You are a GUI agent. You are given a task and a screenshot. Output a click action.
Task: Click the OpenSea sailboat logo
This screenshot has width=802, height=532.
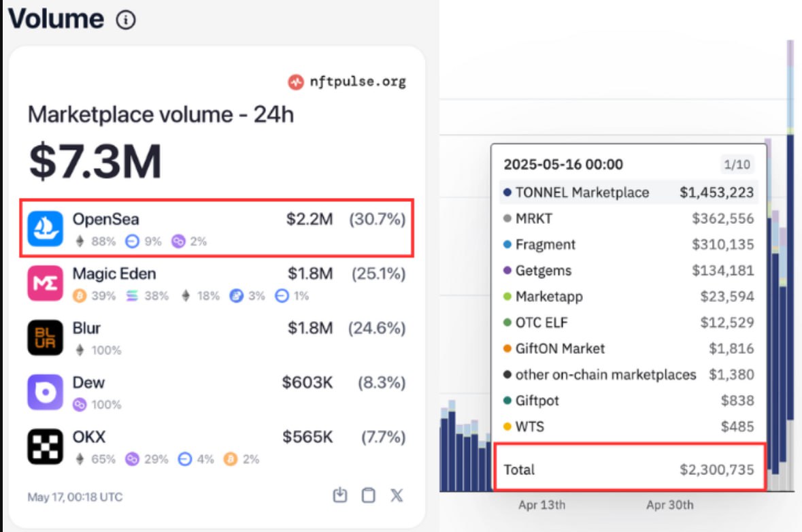(x=46, y=229)
